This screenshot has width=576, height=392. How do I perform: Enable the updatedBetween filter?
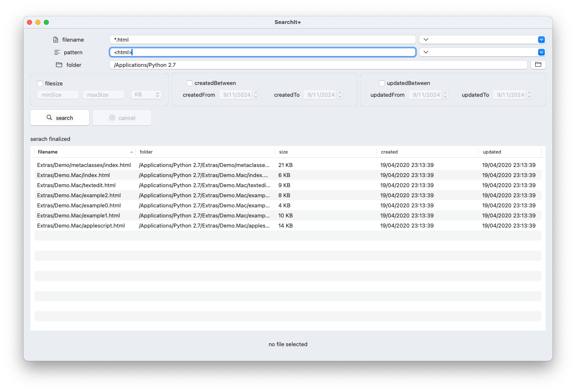pos(382,83)
